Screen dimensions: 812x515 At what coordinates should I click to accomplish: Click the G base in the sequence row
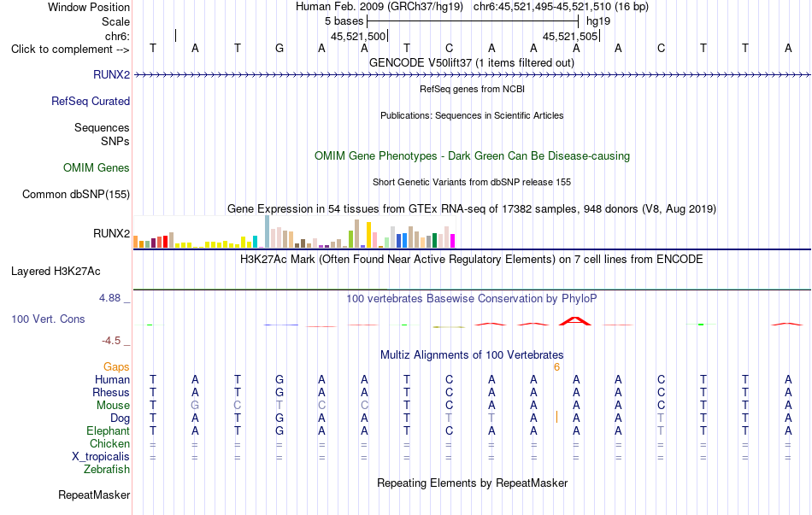tap(279, 48)
